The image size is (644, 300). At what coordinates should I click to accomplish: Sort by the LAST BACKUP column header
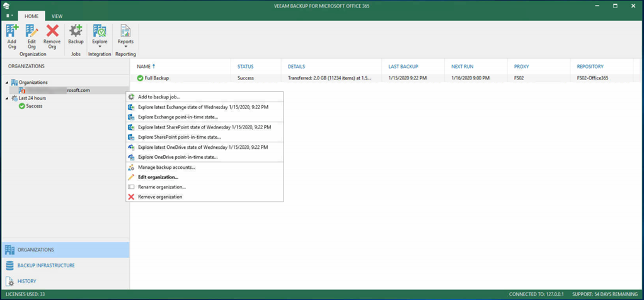pyautogui.click(x=413, y=66)
